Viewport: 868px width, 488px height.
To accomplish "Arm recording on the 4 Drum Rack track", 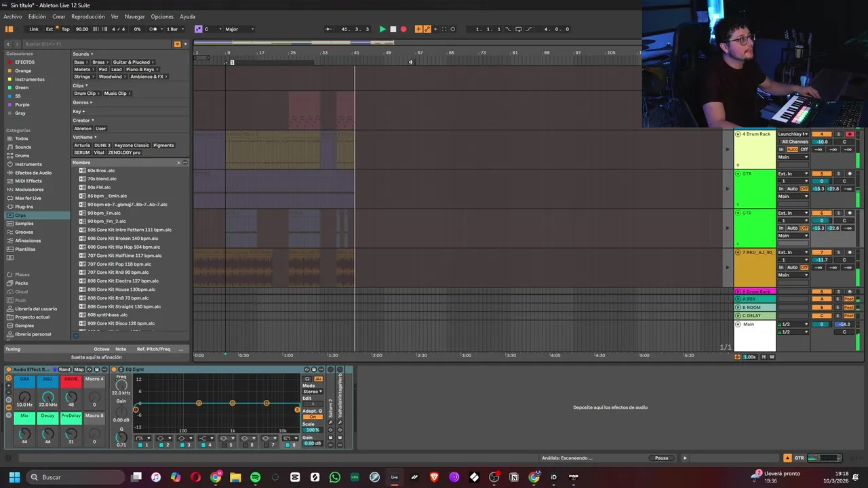I will tap(850, 134).
